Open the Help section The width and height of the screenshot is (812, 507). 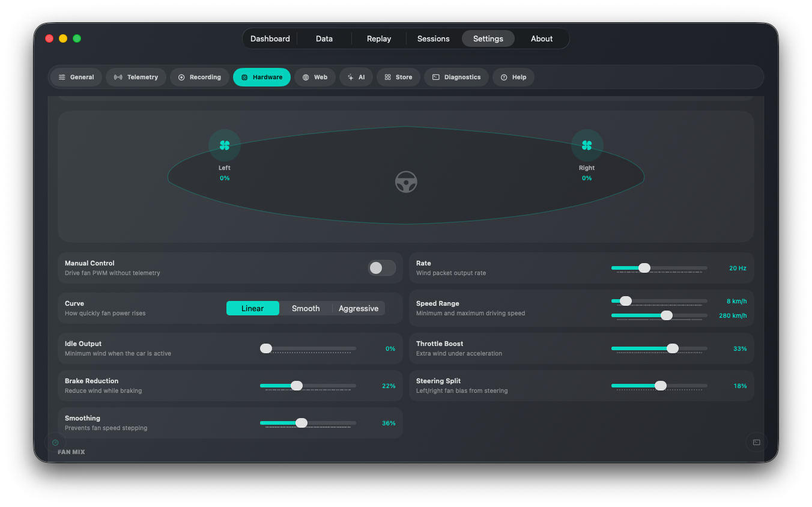click(514, 77)
